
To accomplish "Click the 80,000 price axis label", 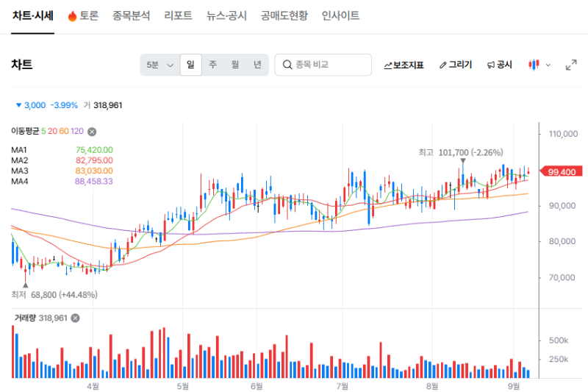I will (x=562, y=241).
